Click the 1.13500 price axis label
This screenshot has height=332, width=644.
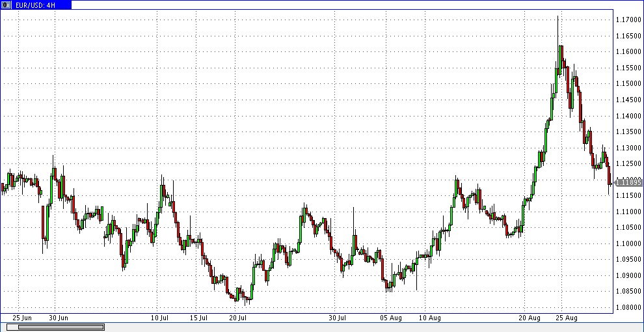tap(628, 132)
